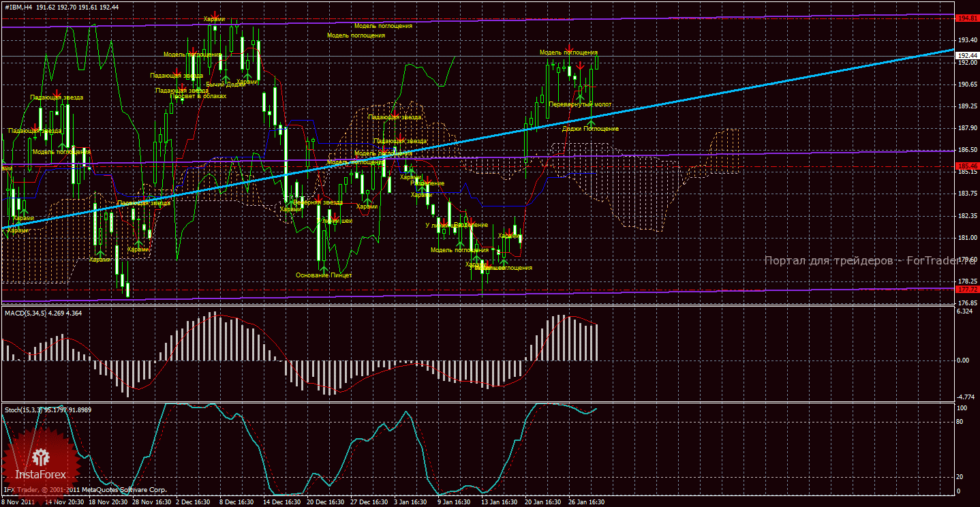
Task: Click the 'Основание Пинцет' pattern label
Action: (x=324, y=275)
